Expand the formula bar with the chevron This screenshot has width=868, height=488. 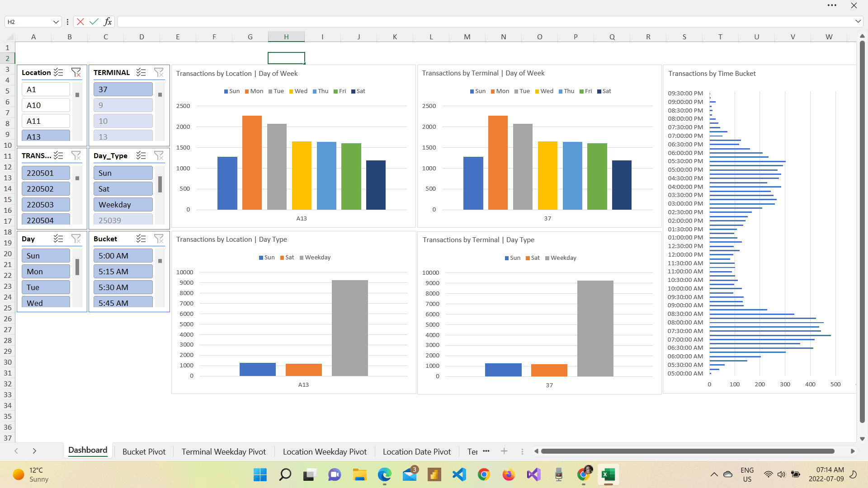tap(858, 22)
